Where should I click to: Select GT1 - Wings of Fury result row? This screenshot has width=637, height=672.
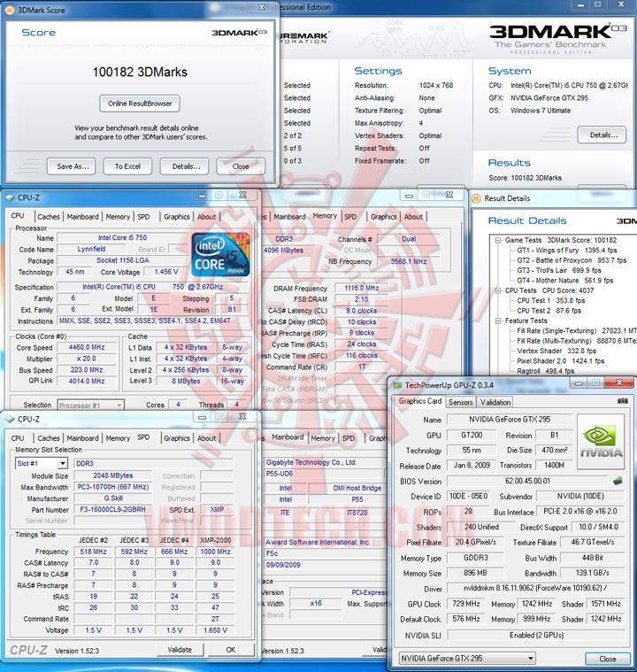pyautogui.click(x=567, y=251)
